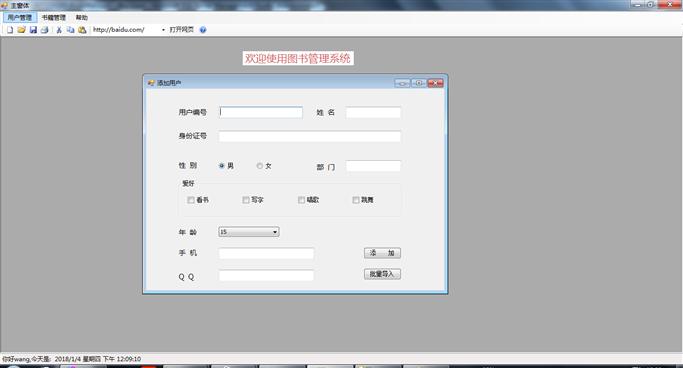Click the 批量导入 button
The image size is (683, 368).
(x=382, y=274)
